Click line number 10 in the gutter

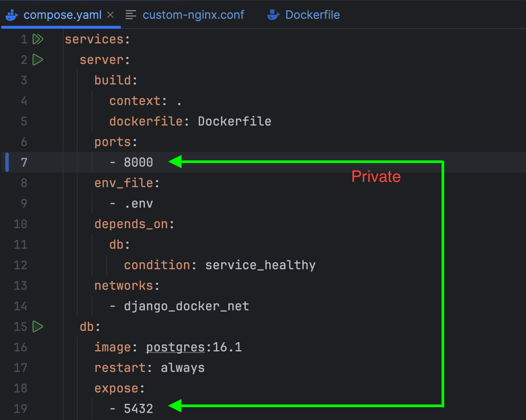[20, 224]
